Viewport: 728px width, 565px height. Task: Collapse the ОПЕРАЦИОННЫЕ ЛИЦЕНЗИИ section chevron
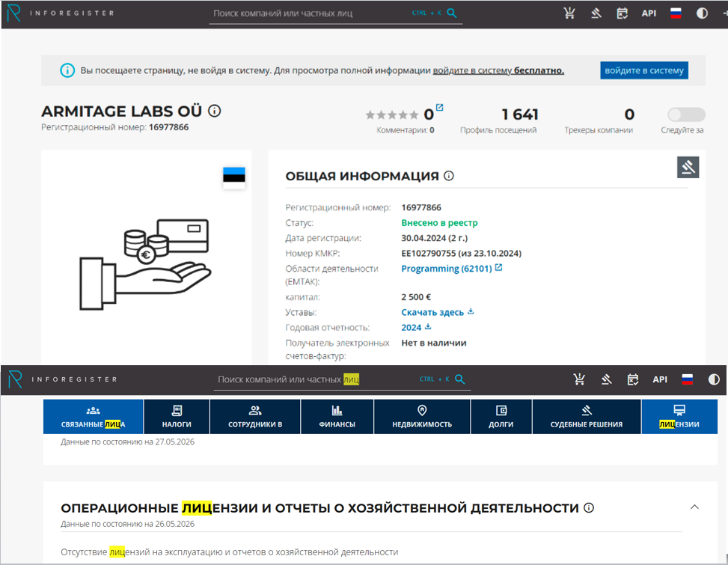pos(694,507)
